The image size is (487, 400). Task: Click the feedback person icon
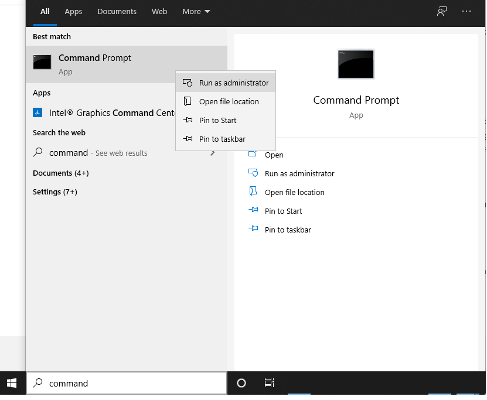click(x=442, y=11)
